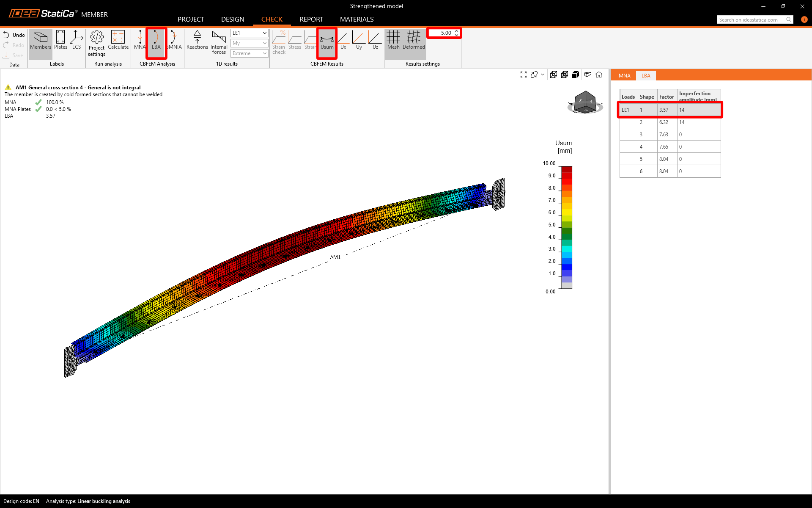This screenshot has height=508, width=812.
Task: Click the home view icon
Action: [x=599, y=75]
